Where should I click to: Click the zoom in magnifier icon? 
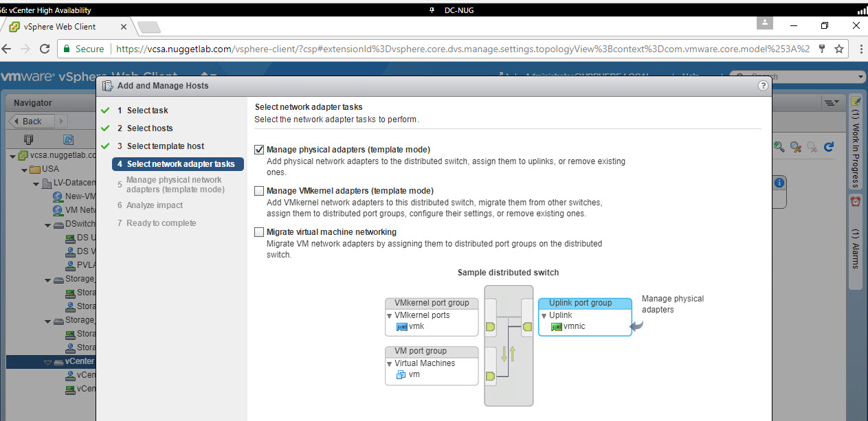[x=779, y=146]
